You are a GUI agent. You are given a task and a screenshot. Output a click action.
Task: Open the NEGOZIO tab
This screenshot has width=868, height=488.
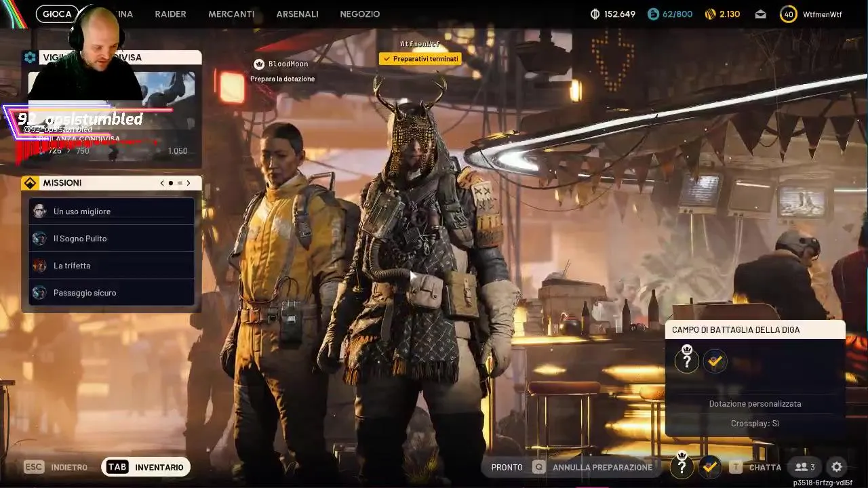pyautogui.click(x=359, y=14)
